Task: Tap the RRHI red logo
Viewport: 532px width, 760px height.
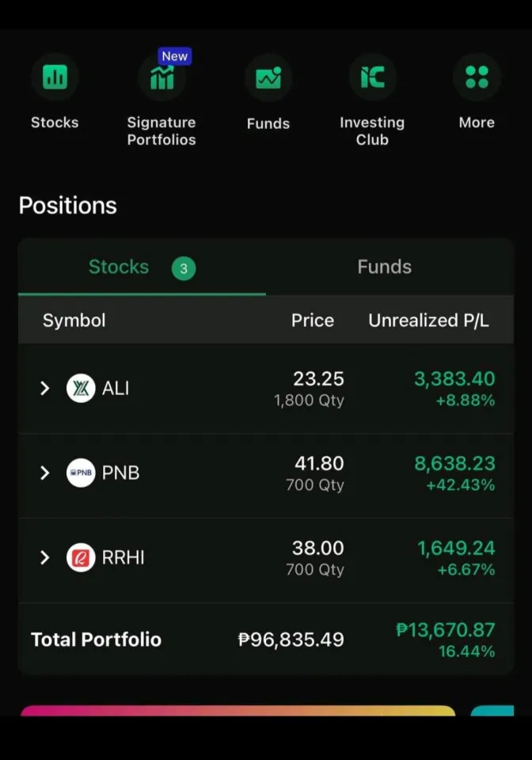Action: click(81, 557)
